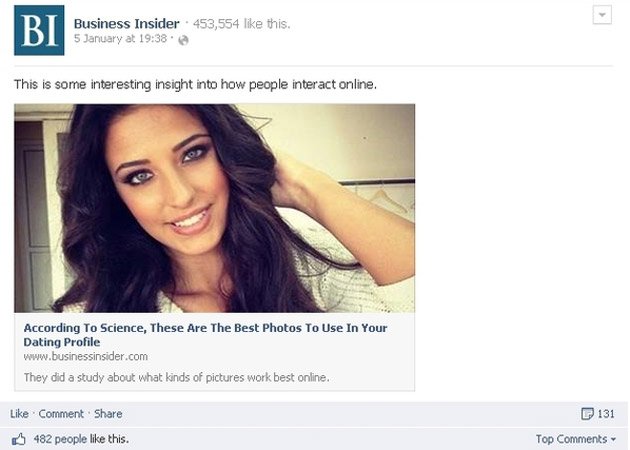Screen dimensions: 630x450
Task: Click the public globe audience icon
Action: 183,40
